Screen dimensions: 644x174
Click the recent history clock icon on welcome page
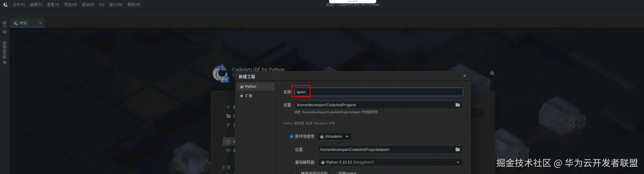pos(228,141)
